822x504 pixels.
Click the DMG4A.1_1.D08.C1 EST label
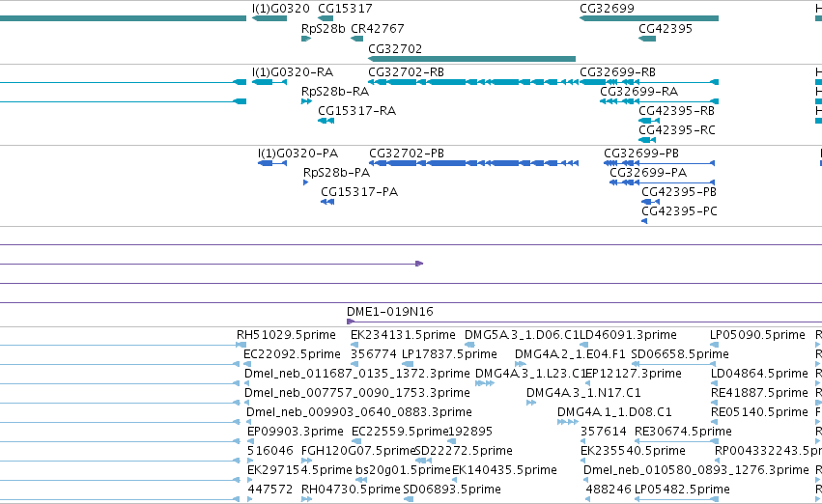click(614, 411)
